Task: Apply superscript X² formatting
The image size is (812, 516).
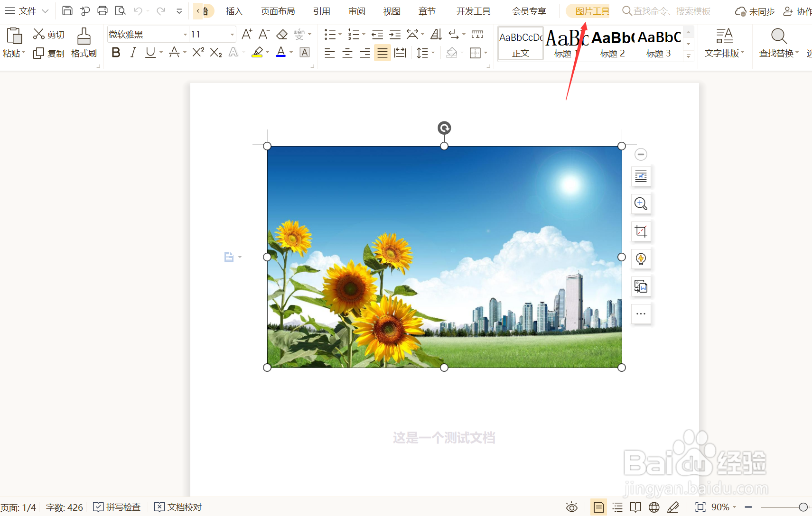Action: [x=198, y=53]
